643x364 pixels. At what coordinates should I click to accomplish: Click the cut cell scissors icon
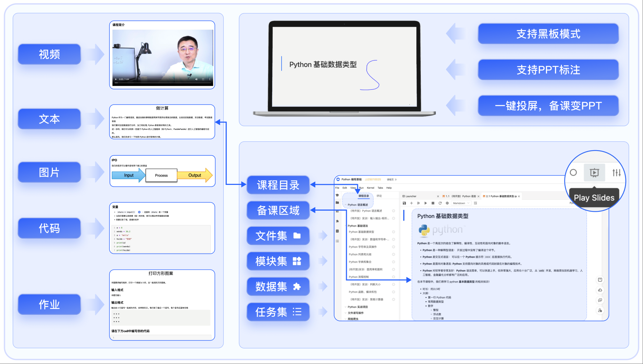tap(419, 203)
